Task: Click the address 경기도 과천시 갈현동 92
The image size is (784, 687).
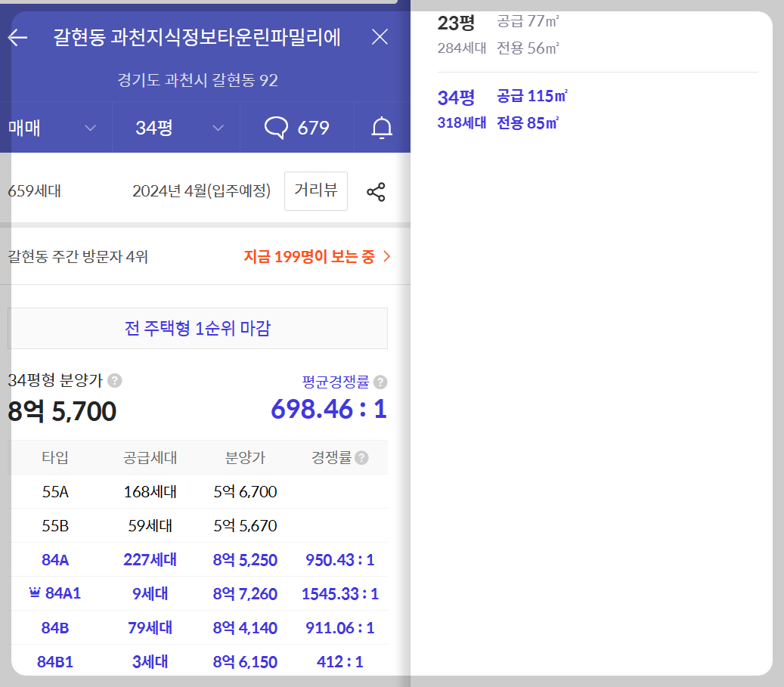Action: (x=197, y=80)
